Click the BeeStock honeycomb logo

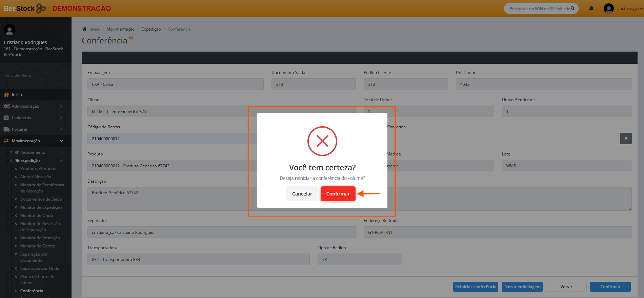click(41, 8)
